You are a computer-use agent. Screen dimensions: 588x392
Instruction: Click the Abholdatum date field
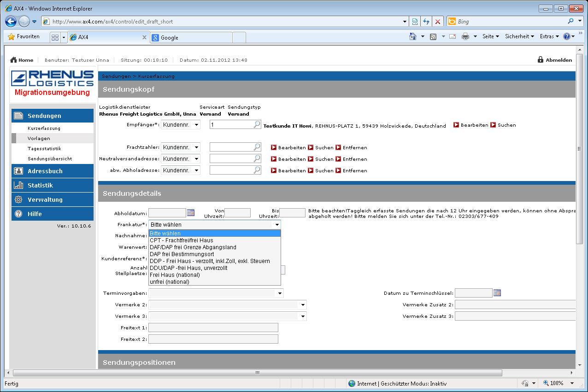pos(167,213)
